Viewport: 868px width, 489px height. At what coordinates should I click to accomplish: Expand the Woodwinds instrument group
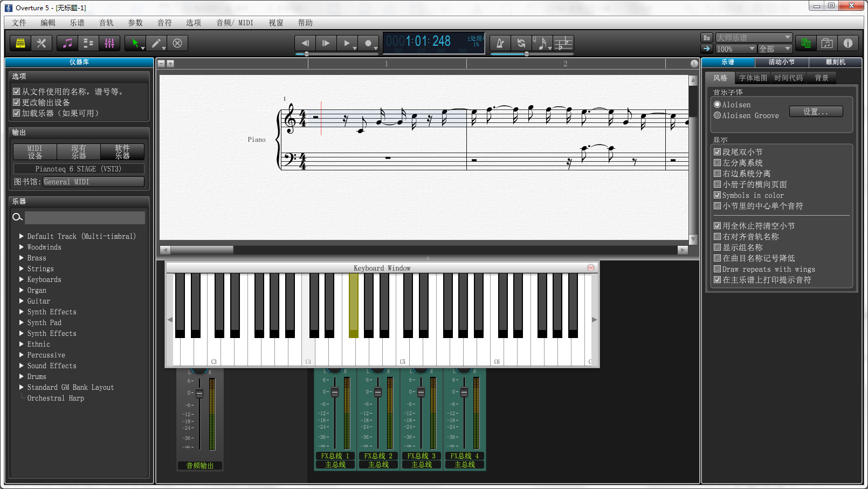(22, 247)
